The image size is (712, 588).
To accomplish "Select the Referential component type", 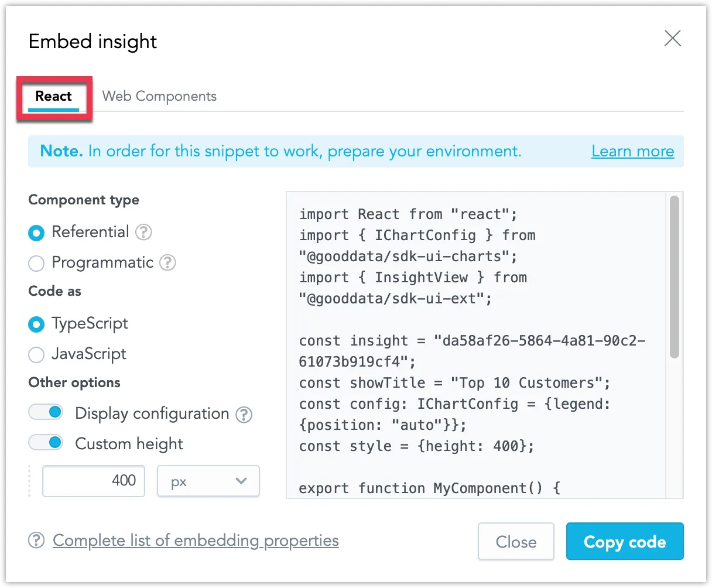I will (36, 233).
